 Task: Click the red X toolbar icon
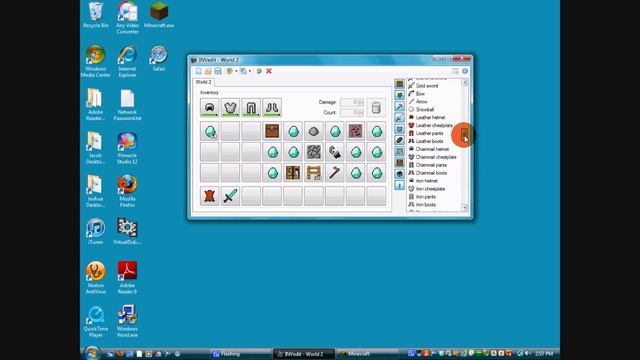[269, 71]
